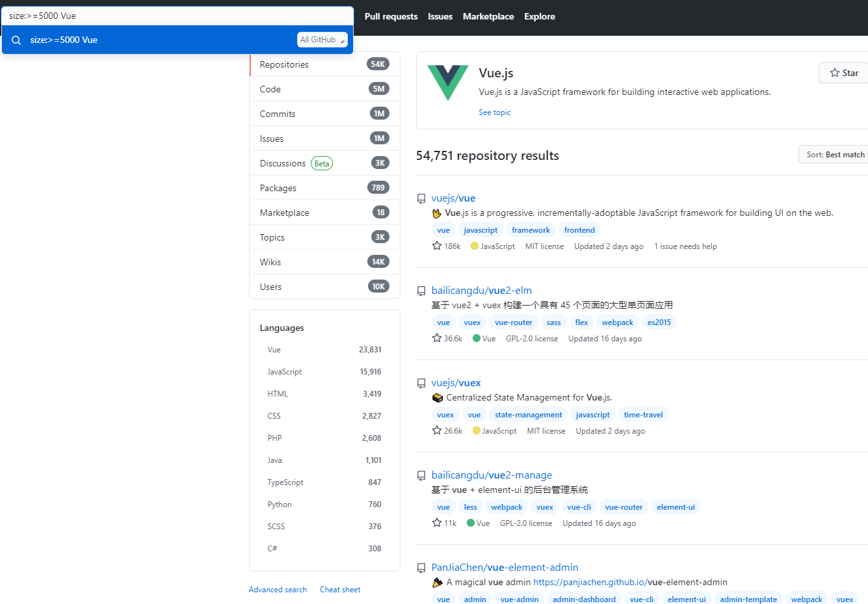The height and width of the screenshot is (604, 868).
Task: Click the star icon showing 186k
Action: 437,246
